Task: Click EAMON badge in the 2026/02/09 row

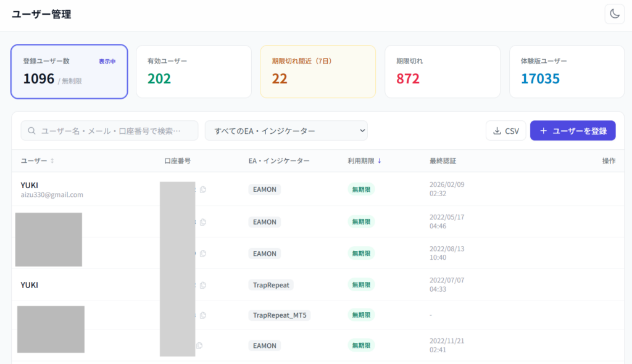Action: click(264, 189)
